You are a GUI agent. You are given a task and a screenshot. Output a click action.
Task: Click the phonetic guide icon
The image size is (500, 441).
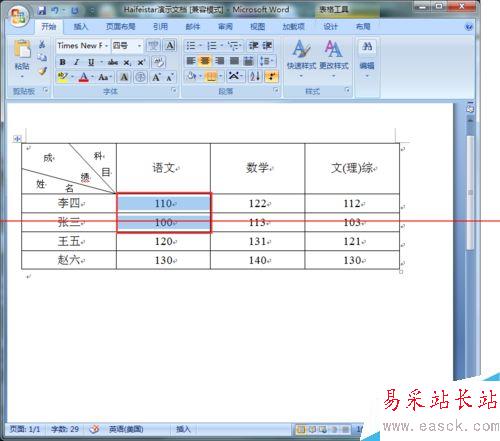click(153, 45)
